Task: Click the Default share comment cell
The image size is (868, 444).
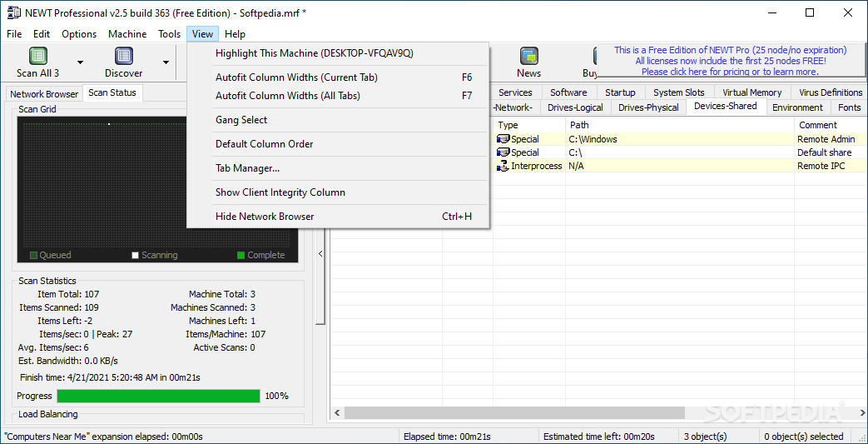Action: tap(831, 152)
